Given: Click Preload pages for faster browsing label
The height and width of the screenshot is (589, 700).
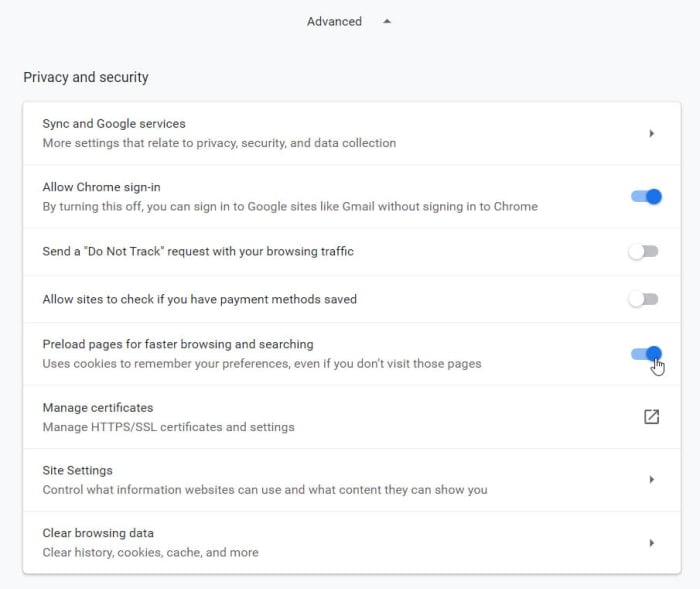Looking at the screenshot, I should point(178,344).
